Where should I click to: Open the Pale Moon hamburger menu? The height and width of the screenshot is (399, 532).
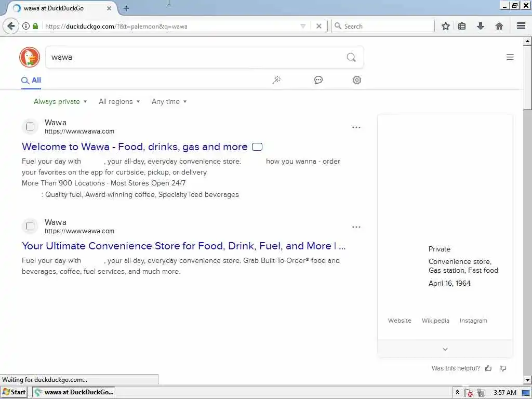(521, 26)
